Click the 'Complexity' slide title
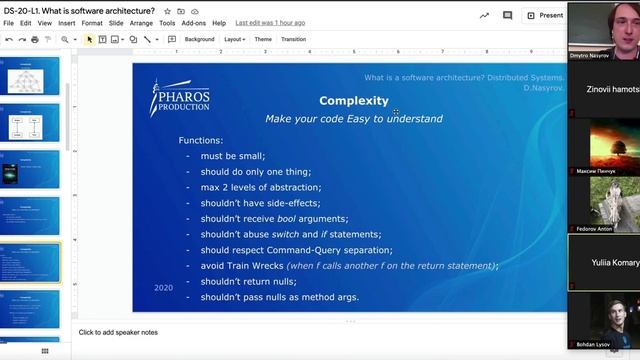 354,101
